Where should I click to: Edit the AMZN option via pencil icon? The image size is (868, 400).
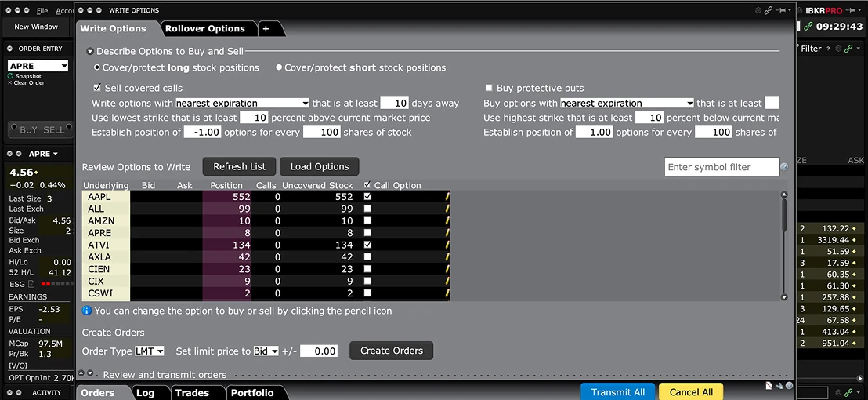point(447,220)
